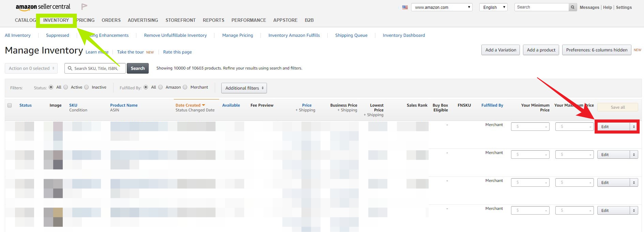The image size is (644, 232).
Task: Click first row's Your Minimum Price field
Action: click(x=530, y=127)
